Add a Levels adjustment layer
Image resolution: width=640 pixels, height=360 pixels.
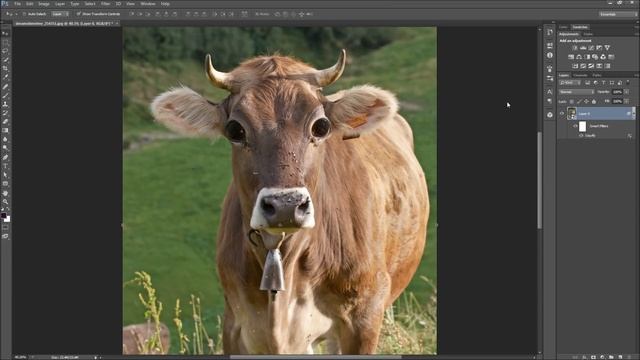tap(583, 48)
